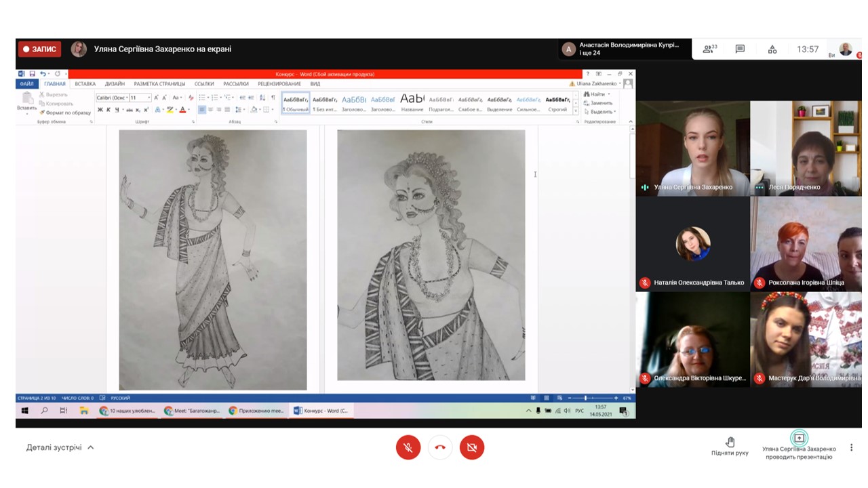Screen dimensions: 868x488
Task: Open the font size dropdown
Action: pyautogui.click(x=140, y=98)
